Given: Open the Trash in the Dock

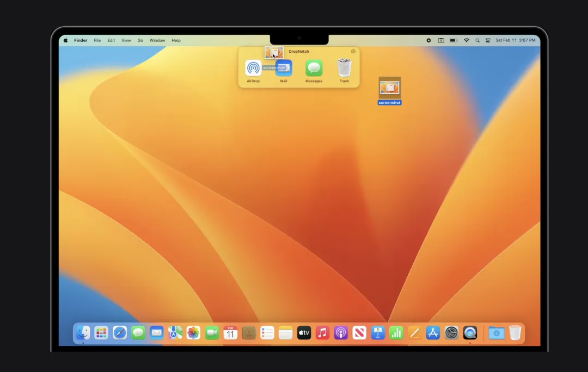Looking at the screenshot, I should tap(515, 333).
